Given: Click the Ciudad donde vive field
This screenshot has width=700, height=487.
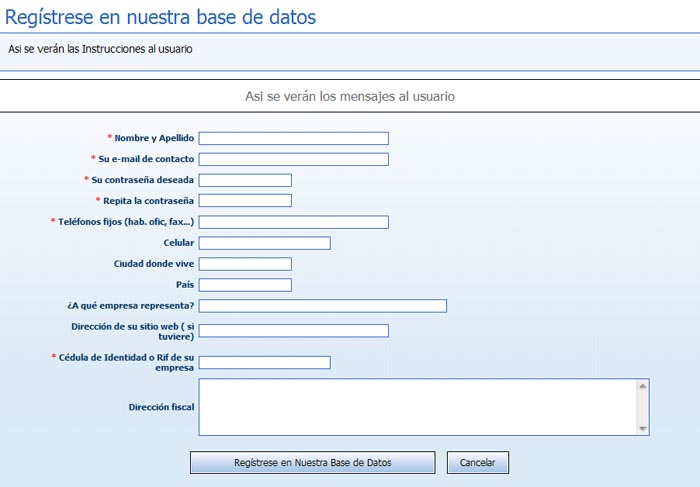Looking at the screenshot, I should click(245, 264).
